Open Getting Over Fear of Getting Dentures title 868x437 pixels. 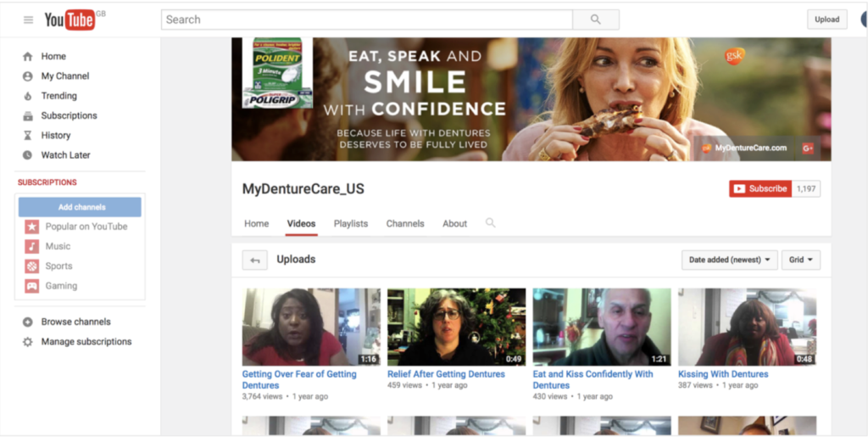click(x=299, y=380)
